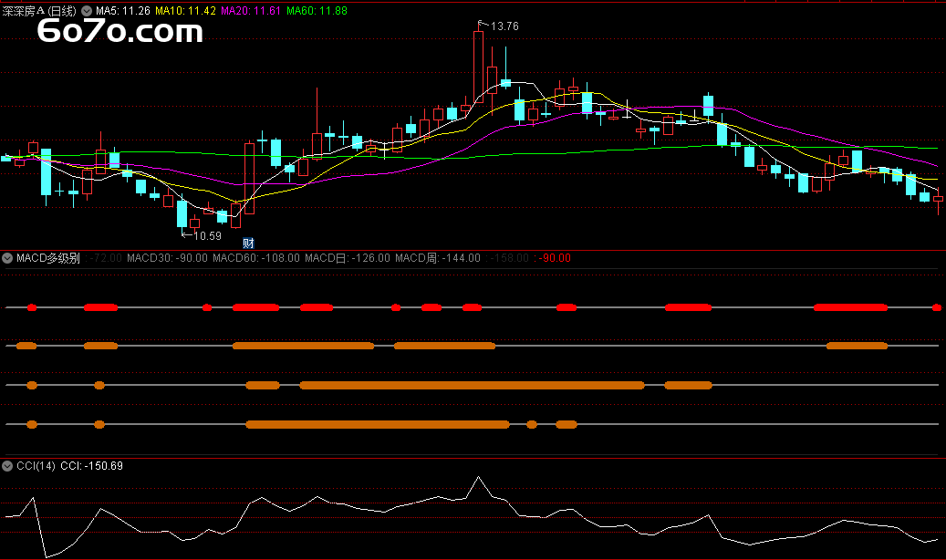The height and width of the screenshot is (560, 946).
Task: Click the MA10: 11.42 moving average label
Action: pos(185,11)
